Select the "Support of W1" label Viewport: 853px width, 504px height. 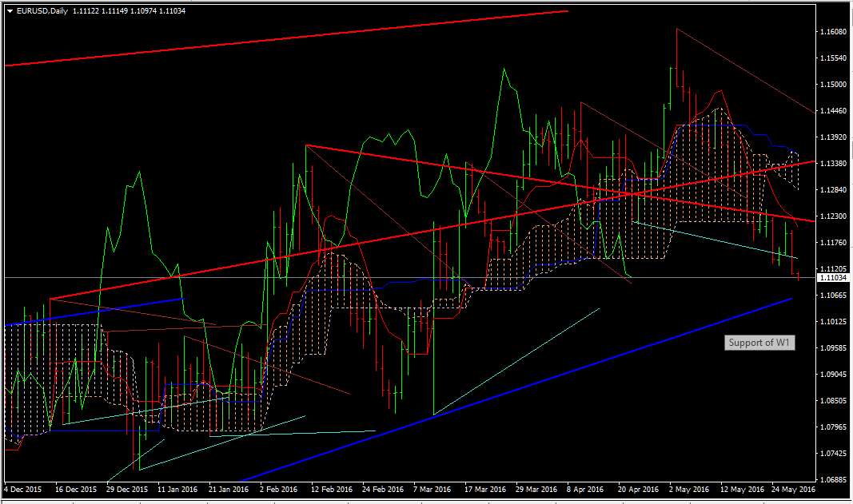[759, 343]
